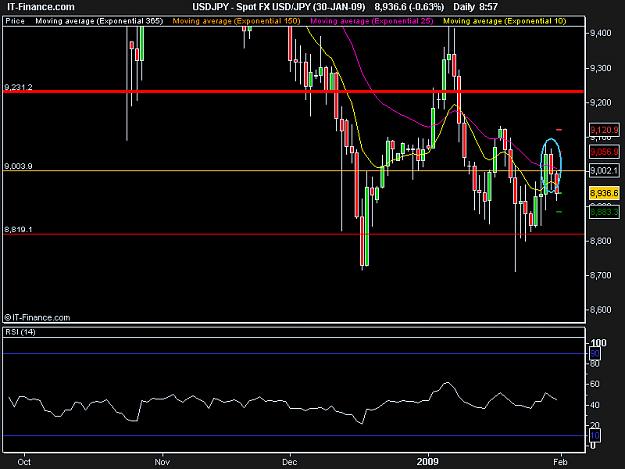
Task: Click the yellow 8,936.6 current price tag
Action: point(604,193)
